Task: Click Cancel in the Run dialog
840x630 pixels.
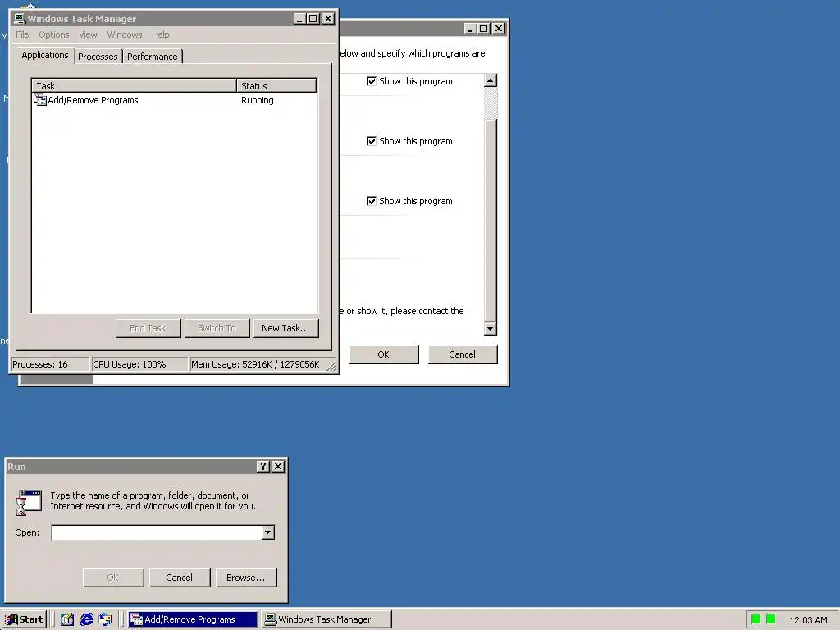Action: tap(179, 577)
